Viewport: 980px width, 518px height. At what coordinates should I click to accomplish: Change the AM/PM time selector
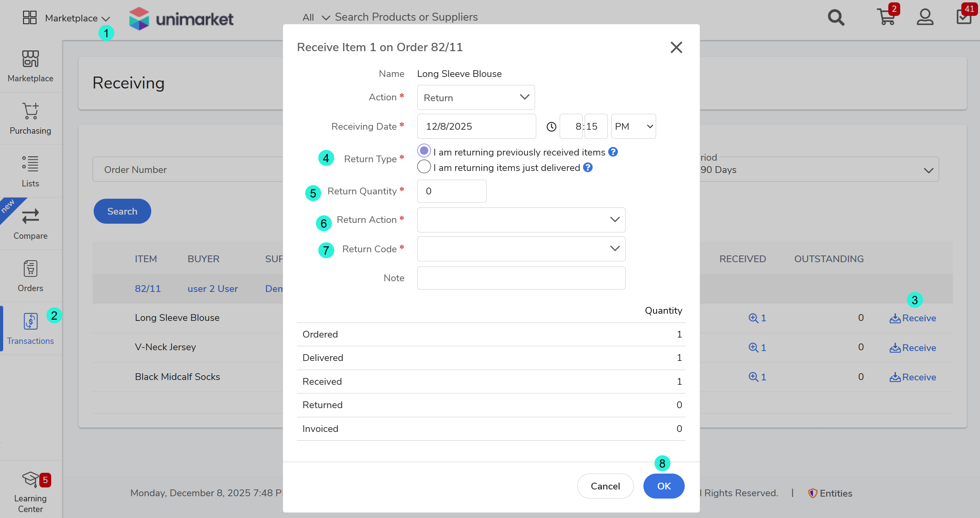click(x=633, y=127)
